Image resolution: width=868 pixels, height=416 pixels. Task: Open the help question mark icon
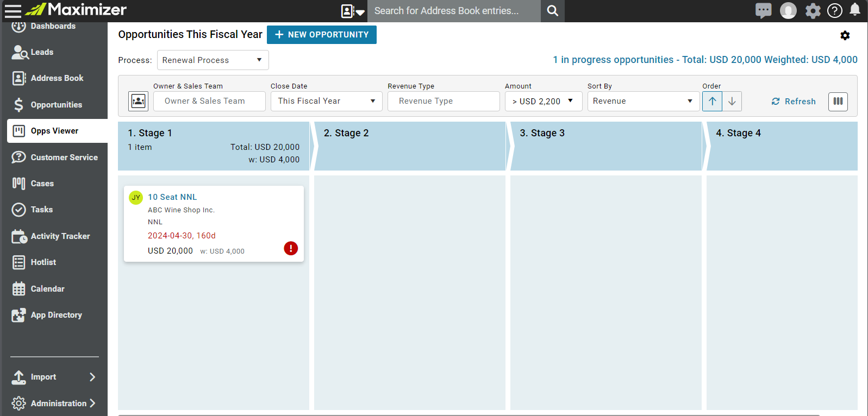pos(835,10)
